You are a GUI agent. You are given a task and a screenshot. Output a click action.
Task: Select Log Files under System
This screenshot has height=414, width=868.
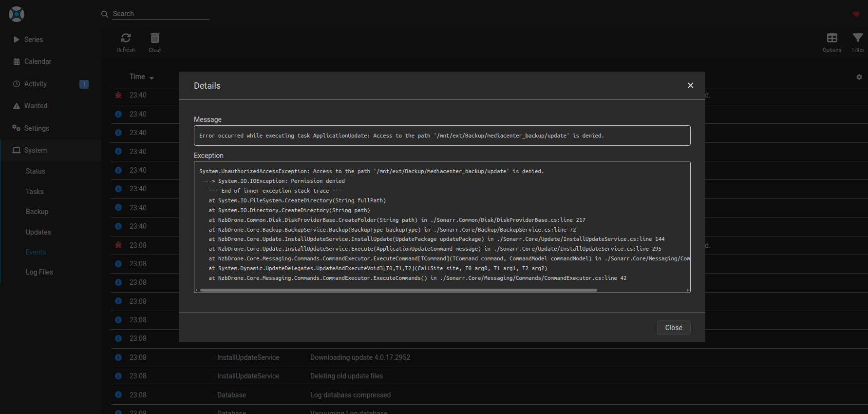tap(39, 272)
